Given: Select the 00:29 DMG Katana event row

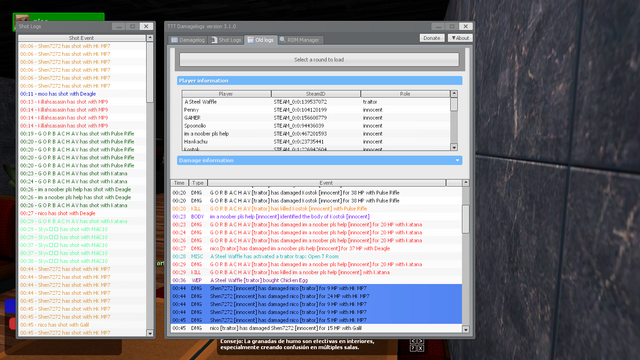Looking at the screenshot, I should click(x=316, y=264).
